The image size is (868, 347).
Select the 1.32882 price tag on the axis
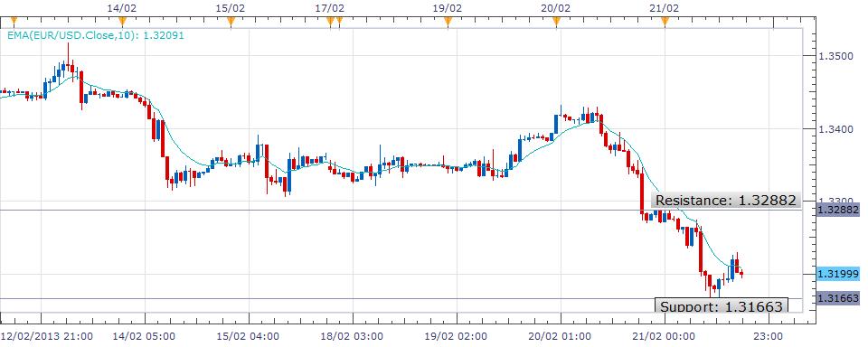tap(838, 210)
